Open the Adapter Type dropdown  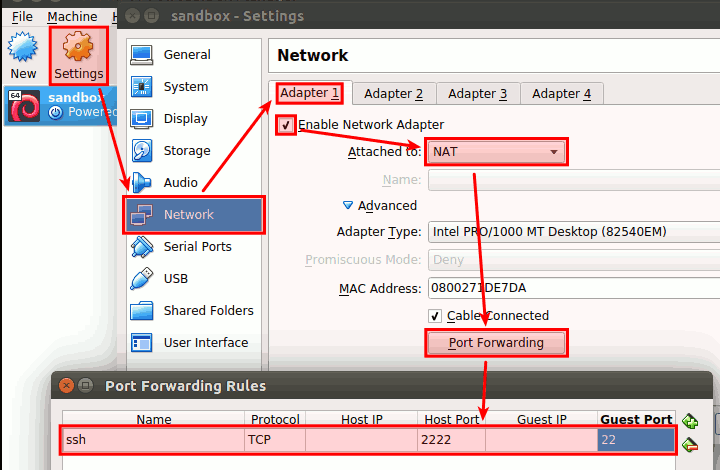tap(574, 232)
